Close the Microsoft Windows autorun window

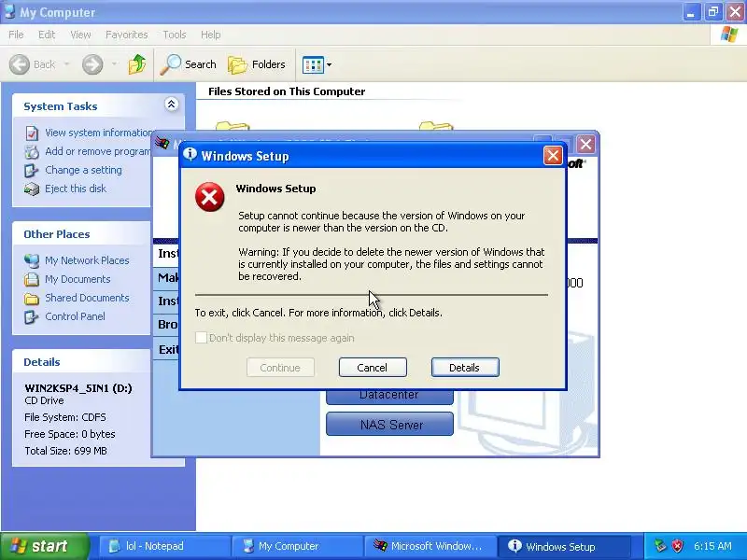coord(585,144)
